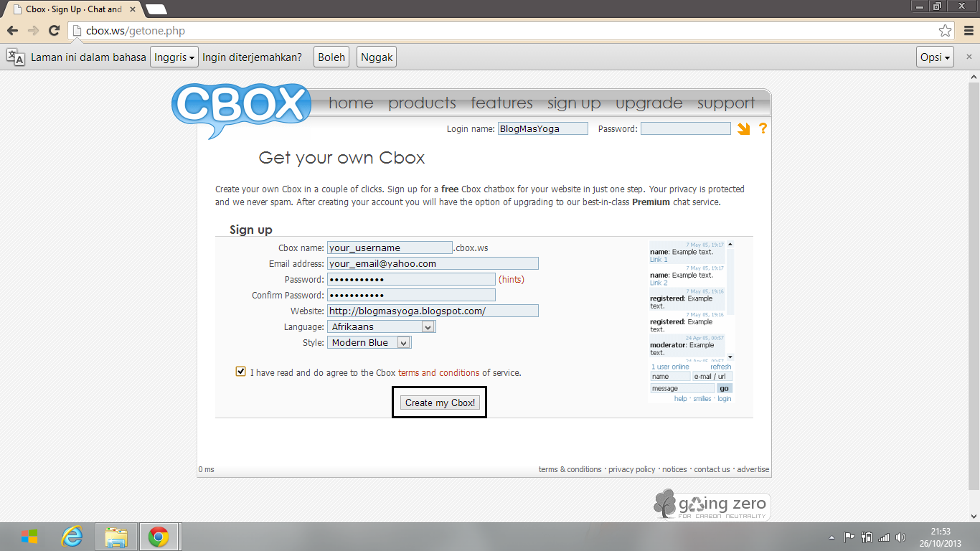The height and width of the screenshot is (551, 980).
Task: Expand the Inggris language selector dropdown
Action: tap(174, 57)
